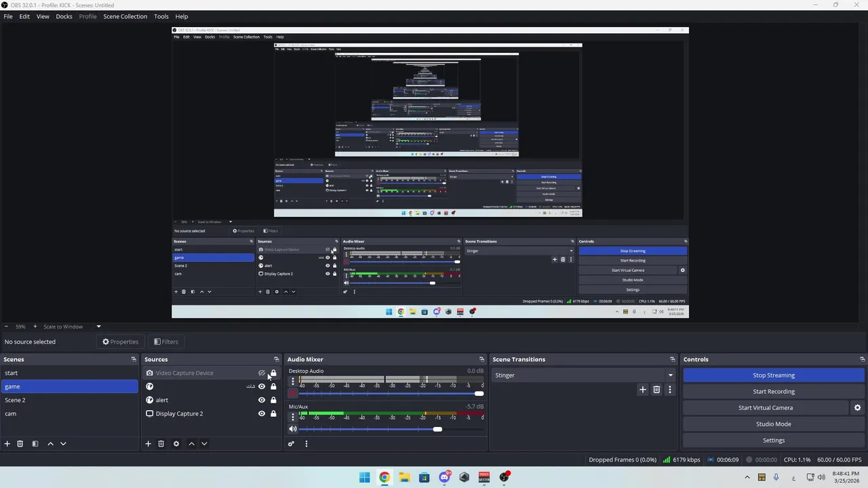
Task: Pop out the Scene Transitions dock
Action: point(673,359)
